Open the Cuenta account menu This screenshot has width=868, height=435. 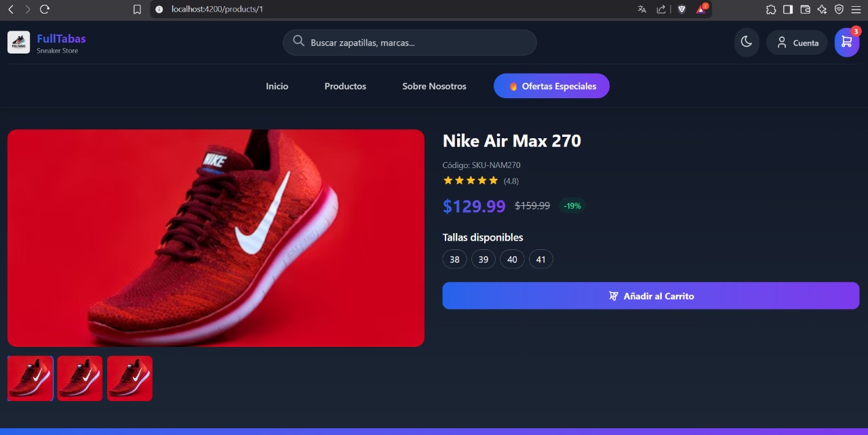797,43
